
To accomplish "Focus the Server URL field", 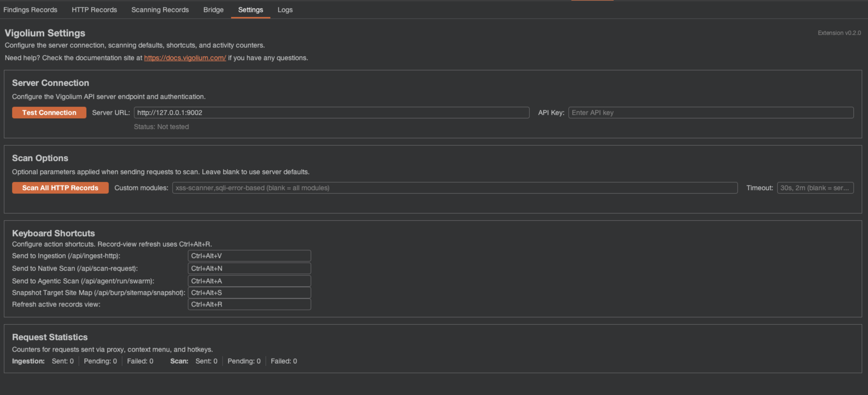I will (332, 113).
